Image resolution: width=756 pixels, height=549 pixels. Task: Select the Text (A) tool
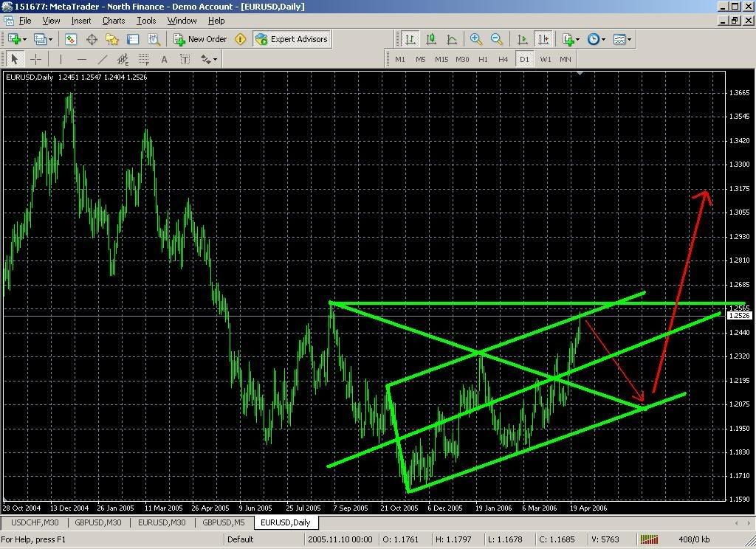pos(165,59)
